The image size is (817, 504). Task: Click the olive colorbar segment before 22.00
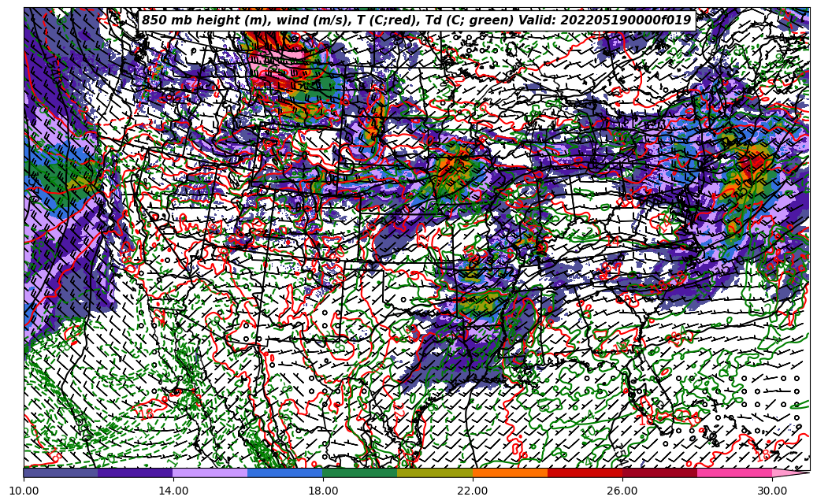click(435, 472)
